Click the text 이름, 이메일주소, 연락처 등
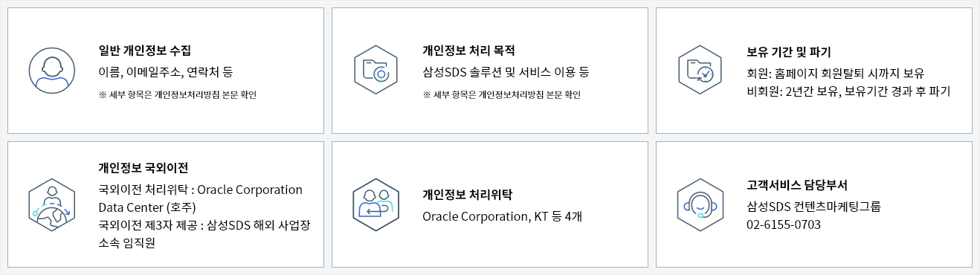Image resolution: width=980 pixels, height=275 pixels. coord(166,73)
